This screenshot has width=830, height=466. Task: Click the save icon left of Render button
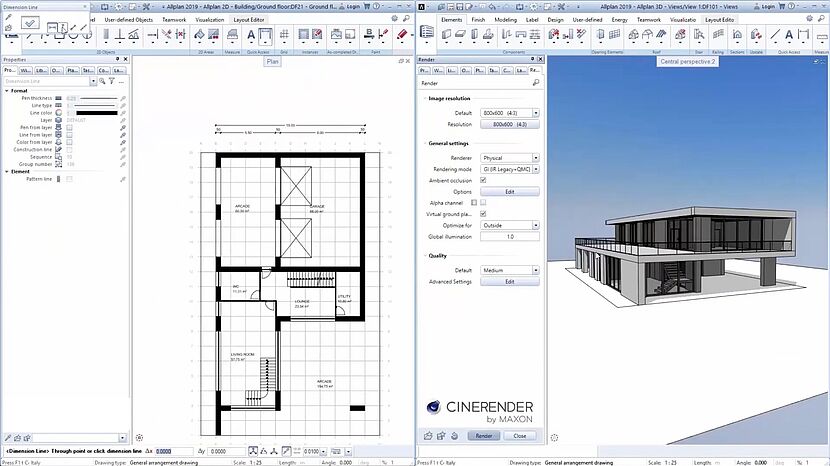(442, 436)
